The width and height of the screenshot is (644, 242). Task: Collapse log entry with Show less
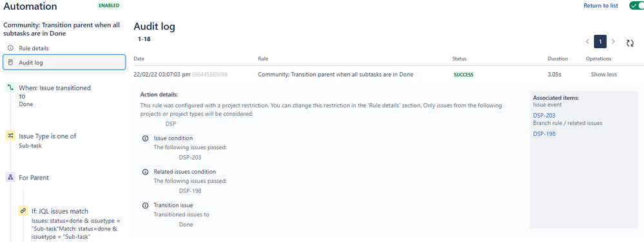coord(604,75)
